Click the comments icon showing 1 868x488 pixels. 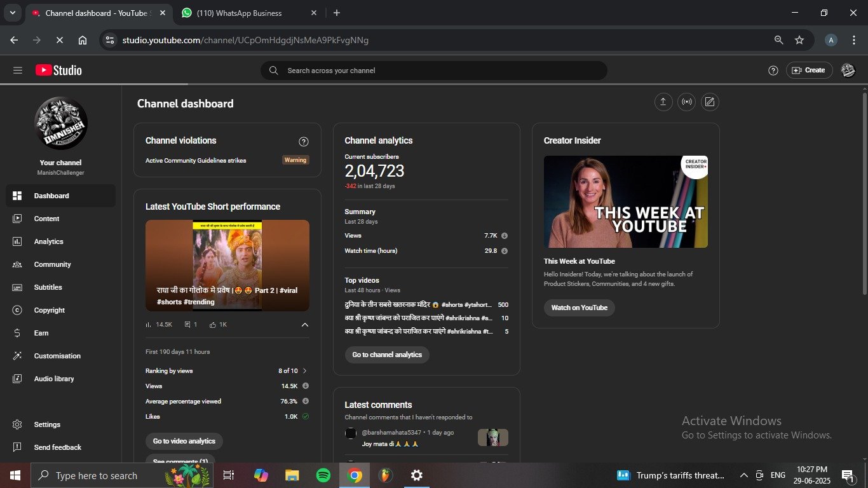187,325
